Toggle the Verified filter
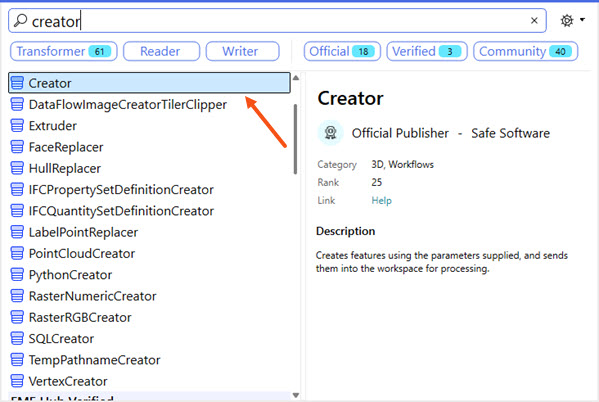 (427, 51)
